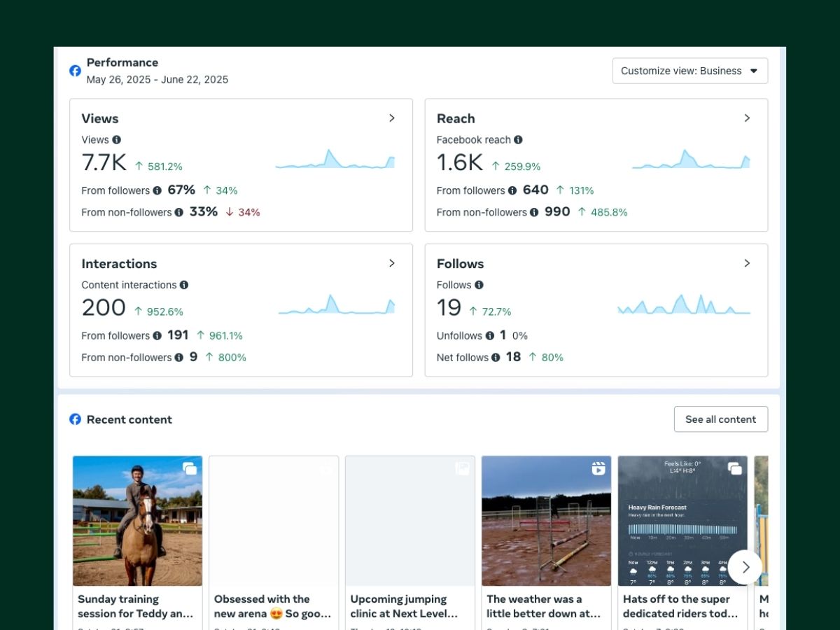Click the Facebook reach sparkline chart
Image resolution: width=840 pixels, height=630 pixels.
pos(691,160)
